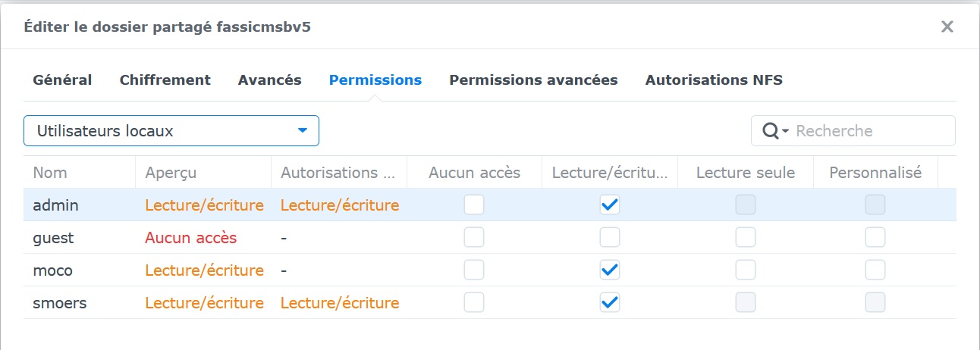Expand search filter options arrow
This screenshot has height=350, width=980.
pos(785,131)
